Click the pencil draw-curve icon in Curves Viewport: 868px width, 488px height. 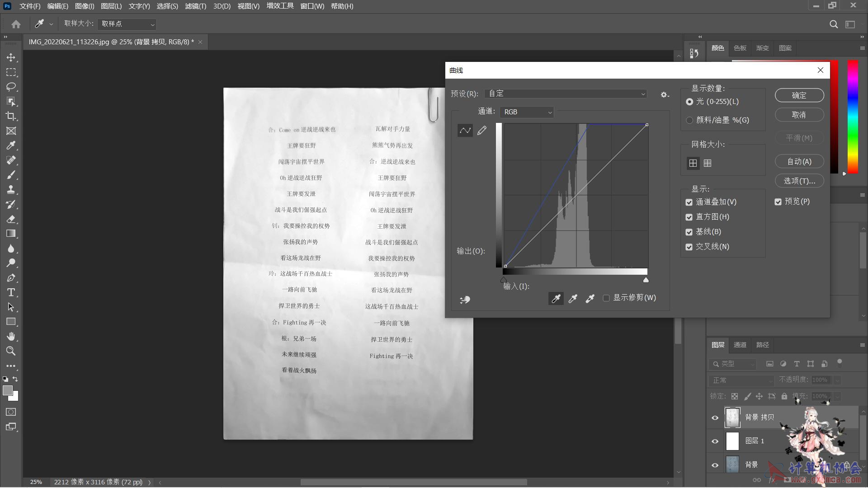(x=482, y=131)
